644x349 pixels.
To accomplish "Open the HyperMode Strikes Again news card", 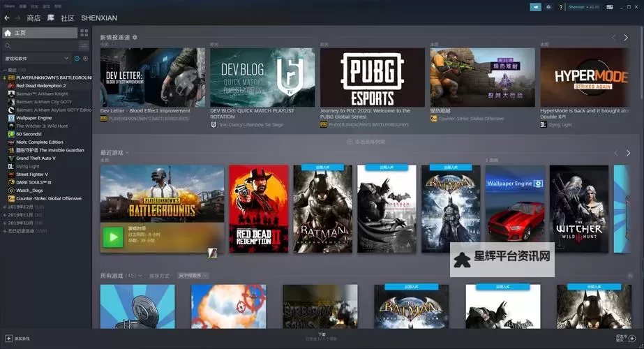I will pyautogui.click(x=585, y=77).
